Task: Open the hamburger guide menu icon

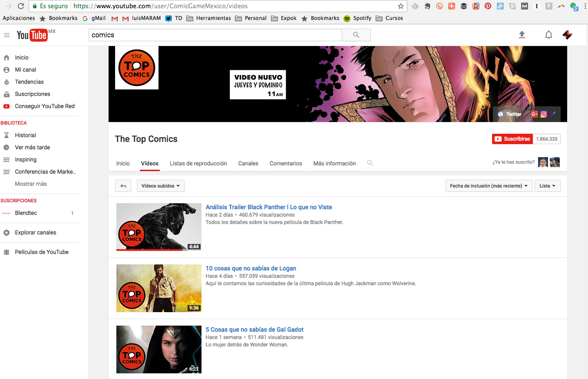Action: (x=7, y=35)
